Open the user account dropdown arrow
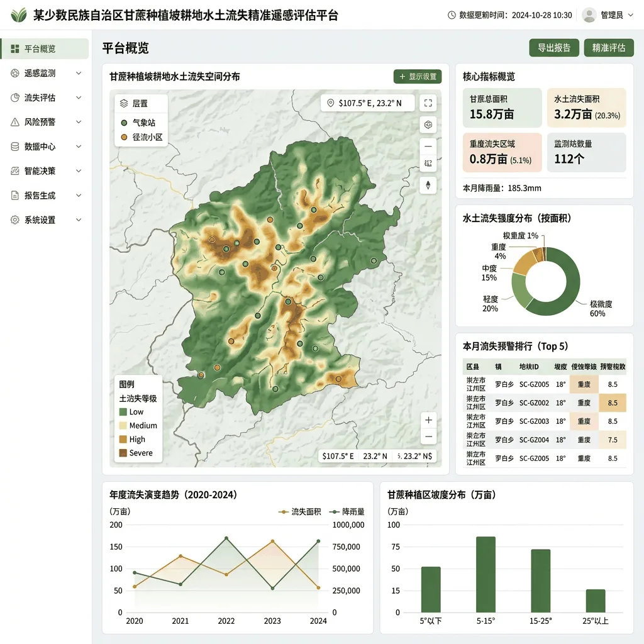 coord(631,15)
